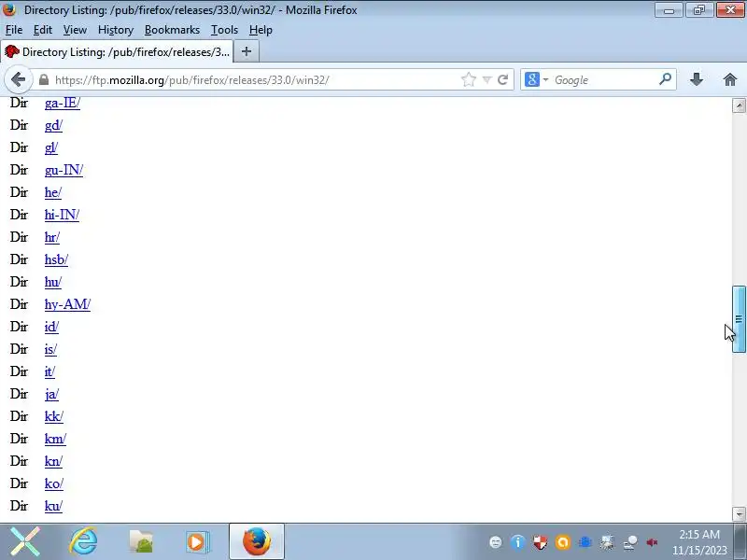This screenshot has width=747, height=560.
Task: Click the gray smiley face tray icon
Action: pyautogui.click(x=496, y=542)
